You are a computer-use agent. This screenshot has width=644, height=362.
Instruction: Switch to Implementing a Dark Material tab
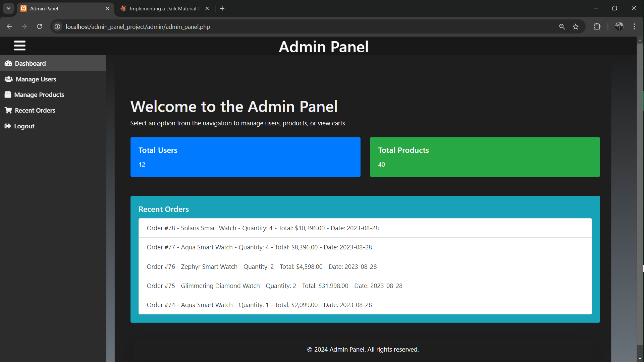click(163, 8)
